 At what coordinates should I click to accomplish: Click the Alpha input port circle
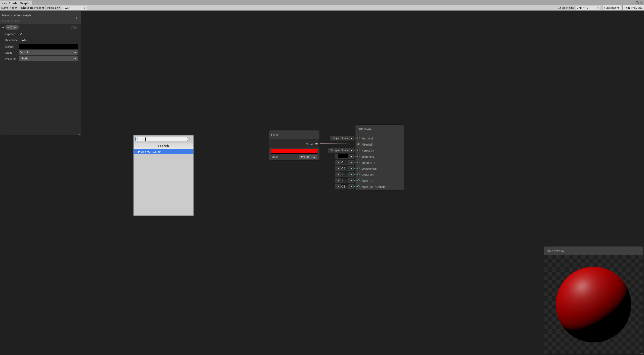point(358,181)
